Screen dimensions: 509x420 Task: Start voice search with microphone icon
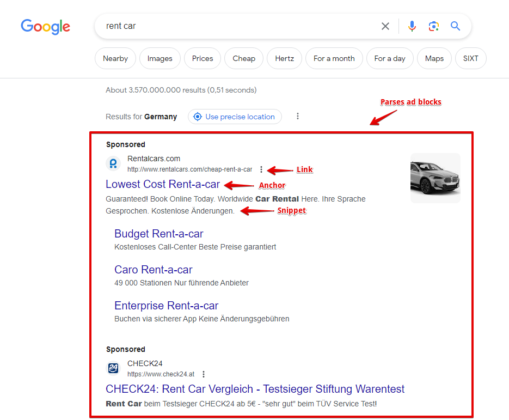click(412, 26)
